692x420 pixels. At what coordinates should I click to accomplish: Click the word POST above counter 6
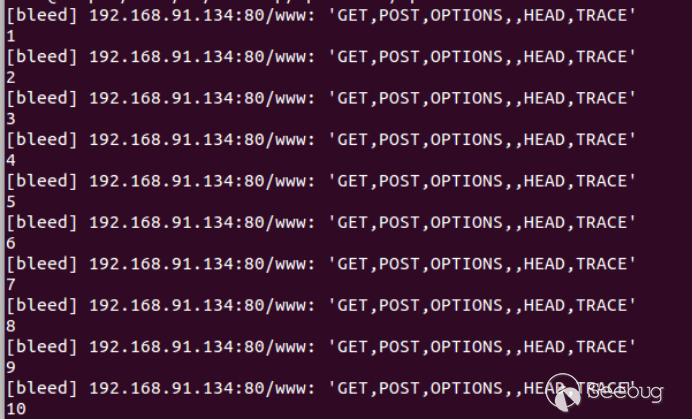[400, 223]
